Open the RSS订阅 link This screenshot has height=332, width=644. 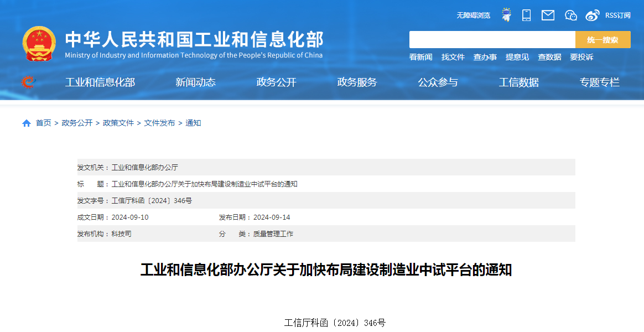click(x=617, y=15)
